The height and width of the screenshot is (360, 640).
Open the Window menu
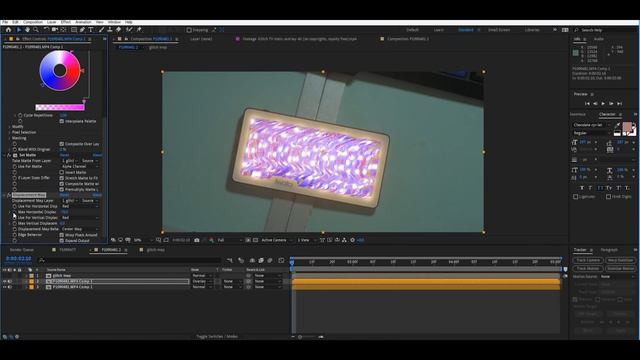pyautogui.click(x=114, y=22)
